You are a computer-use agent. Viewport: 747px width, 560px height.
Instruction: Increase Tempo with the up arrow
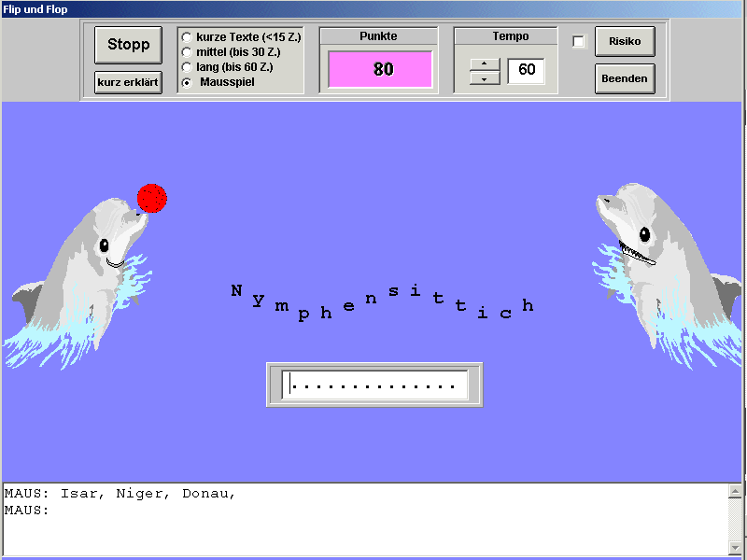(485, 64)
